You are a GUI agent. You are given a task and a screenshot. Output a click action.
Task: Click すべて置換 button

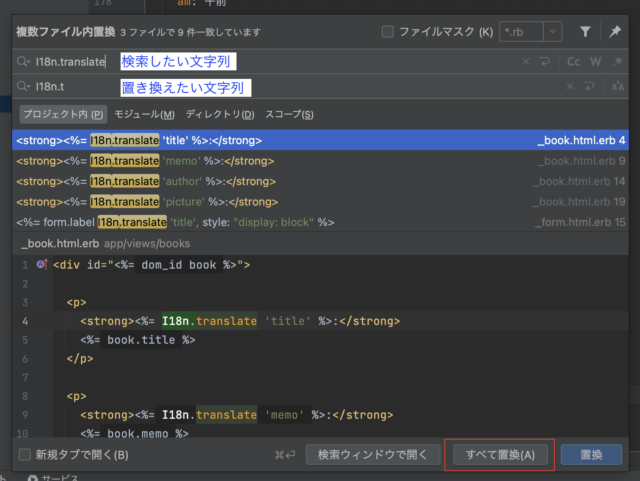click(x=500, y=454)
